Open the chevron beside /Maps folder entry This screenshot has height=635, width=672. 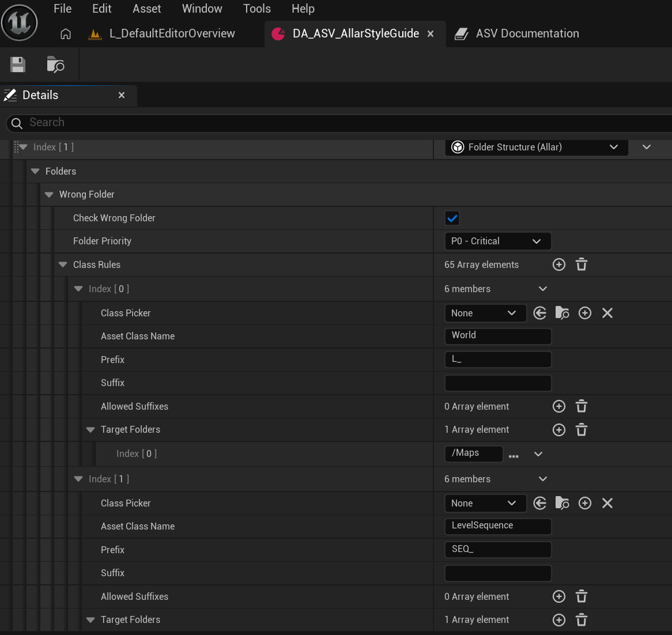click(x=538, y=453)
